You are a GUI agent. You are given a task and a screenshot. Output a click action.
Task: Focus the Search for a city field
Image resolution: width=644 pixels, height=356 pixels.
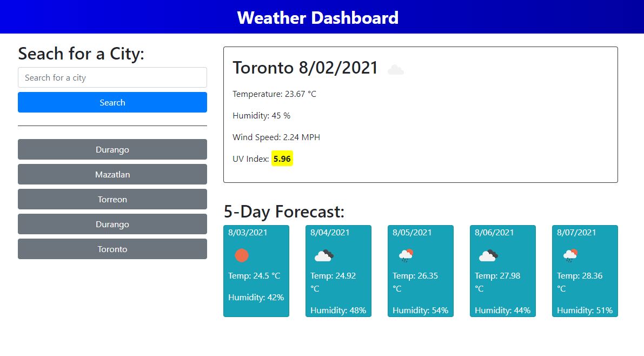click(112, 78)
